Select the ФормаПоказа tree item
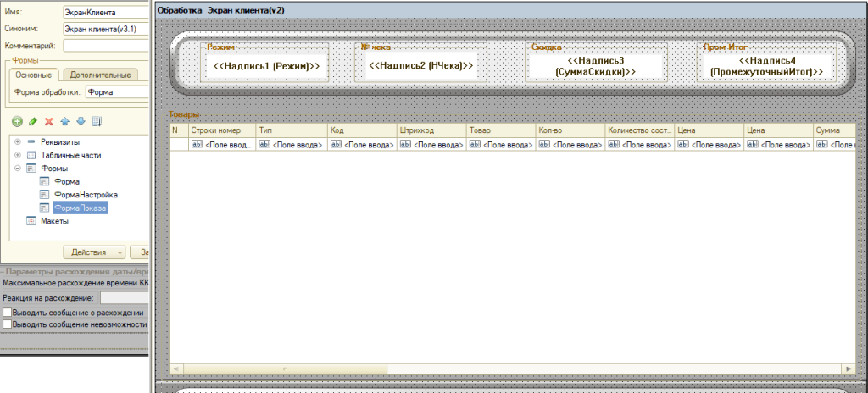Viewport: 868px width, 393px height. (80, 208)
